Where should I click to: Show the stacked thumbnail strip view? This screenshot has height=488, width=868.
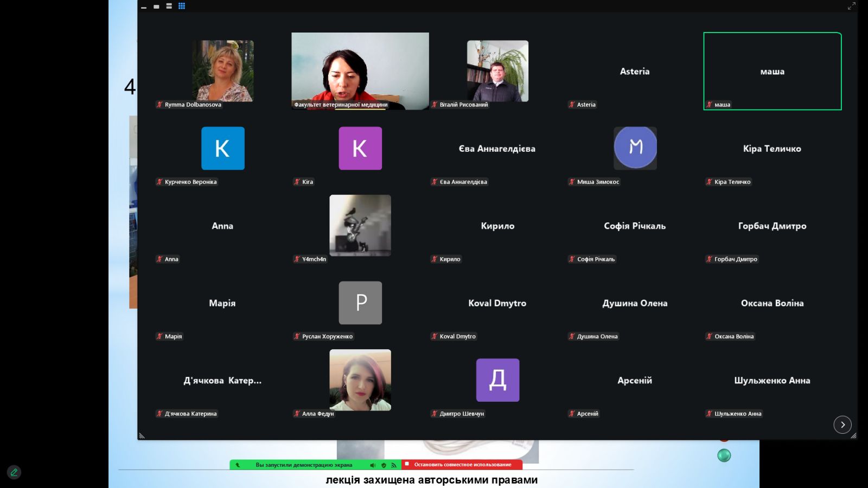point(169,7)
